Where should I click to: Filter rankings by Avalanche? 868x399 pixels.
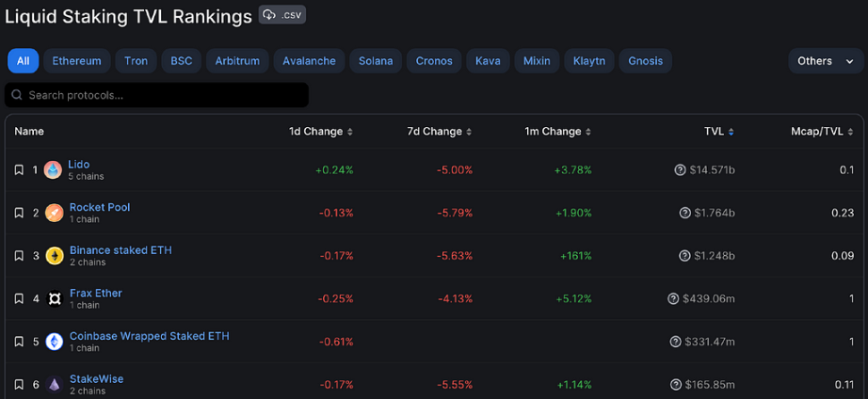310,61
